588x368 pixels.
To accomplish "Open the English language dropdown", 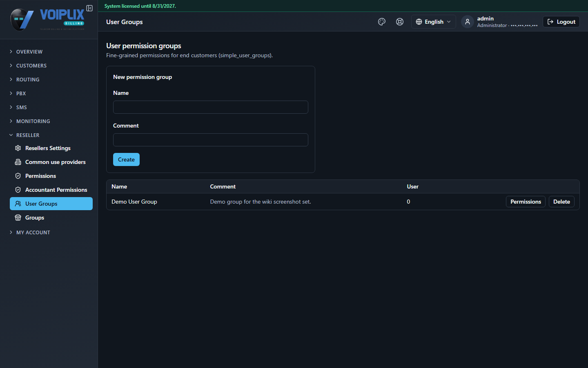I will tap(433, 22).
